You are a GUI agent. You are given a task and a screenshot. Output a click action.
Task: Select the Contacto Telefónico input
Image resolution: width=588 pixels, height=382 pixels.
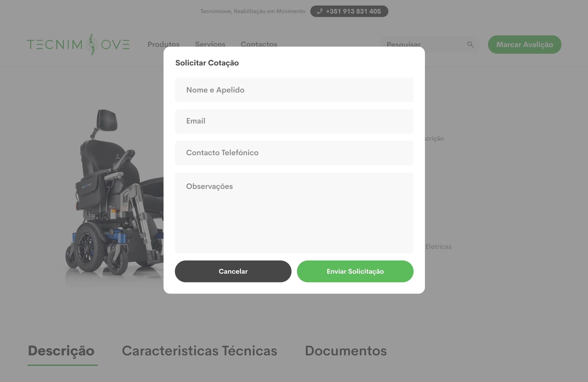point(294,153)
